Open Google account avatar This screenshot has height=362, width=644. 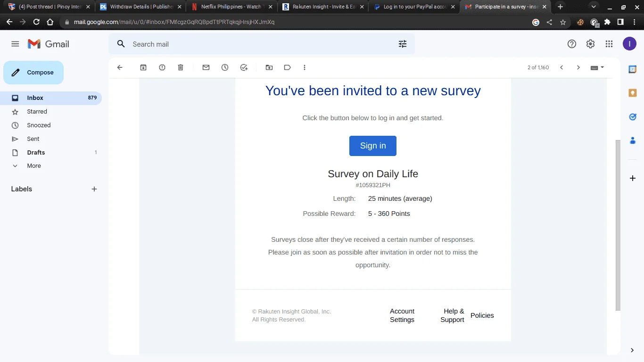click(629, 44)
